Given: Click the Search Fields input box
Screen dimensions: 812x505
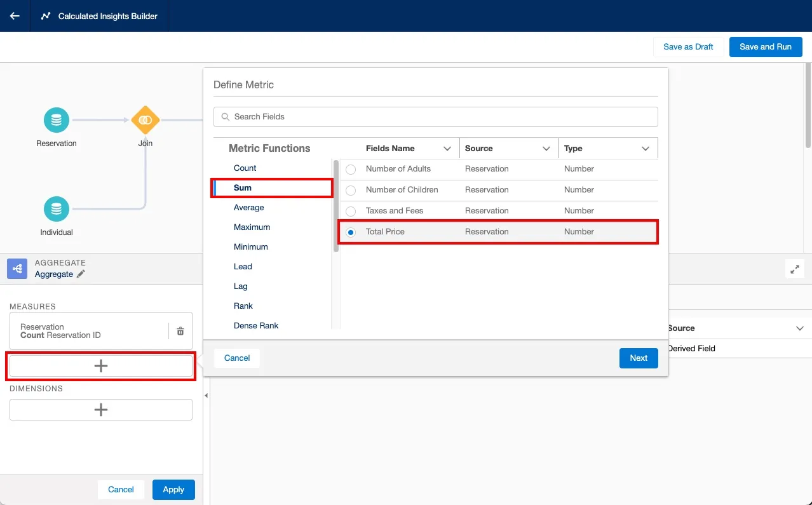Looking at the screenshot, I should pos(436,117).
